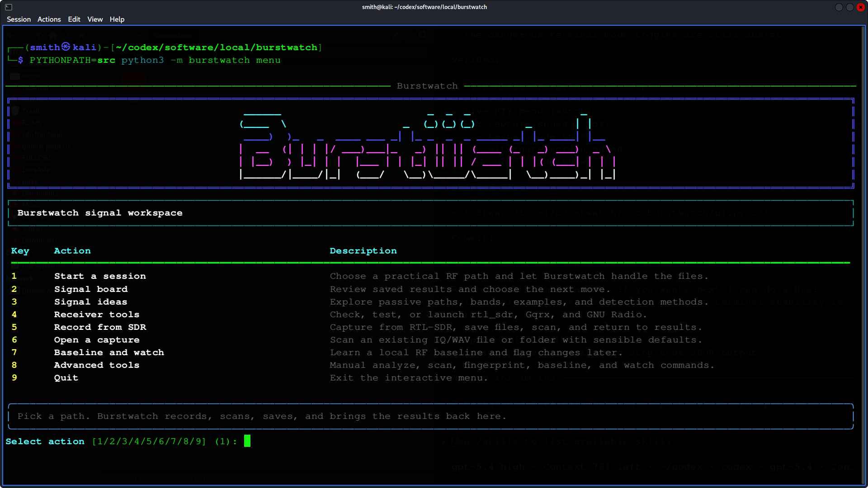Click 'Choose a practical RF path' description
868x488 pixels.
[x=519, y=276]
